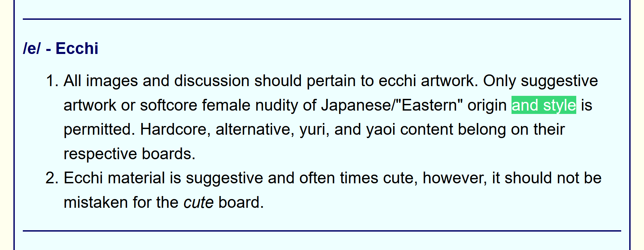Click the highlighted "and style" text
The width and height of the screenshot is (644, 250).
(543, 105)
